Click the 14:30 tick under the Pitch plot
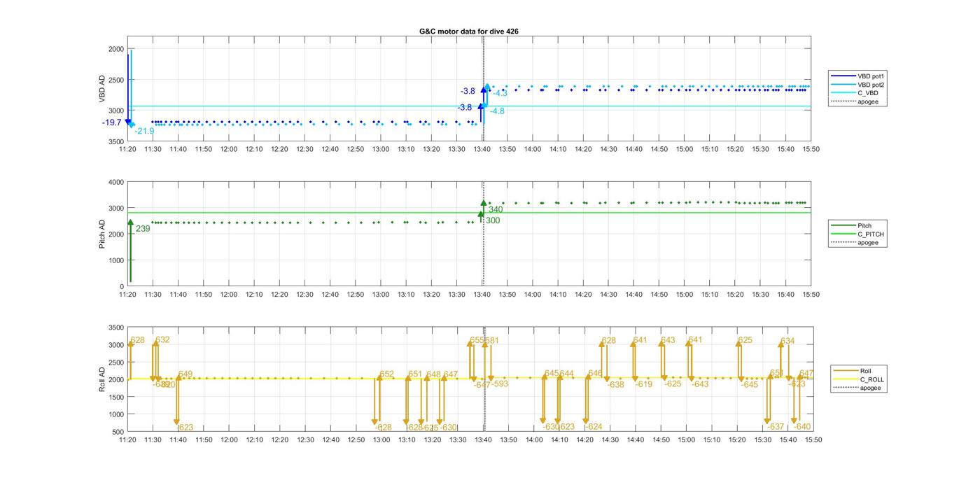 pyautogui.click(x=608, y=295)
